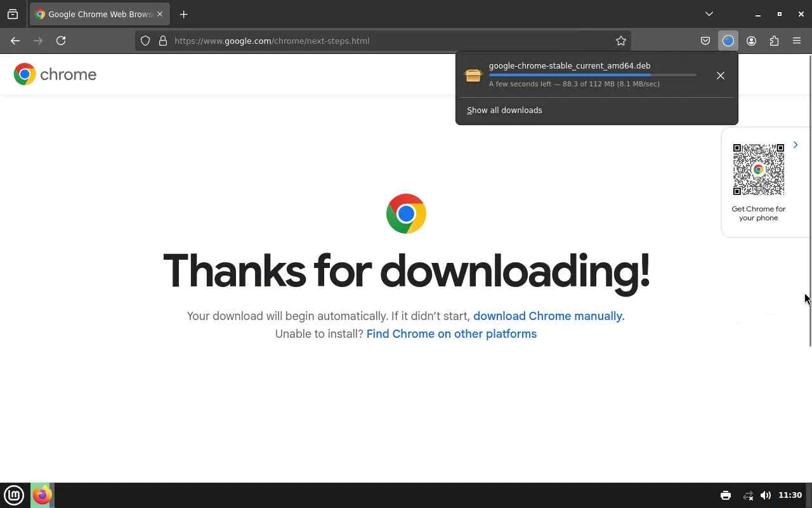Click the download progress bar
This screenshot has height=508, width=812.
[593, 75]
